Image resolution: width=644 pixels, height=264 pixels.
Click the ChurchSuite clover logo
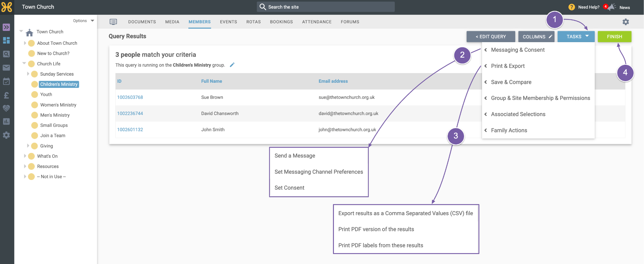click(x=7, y=7)
